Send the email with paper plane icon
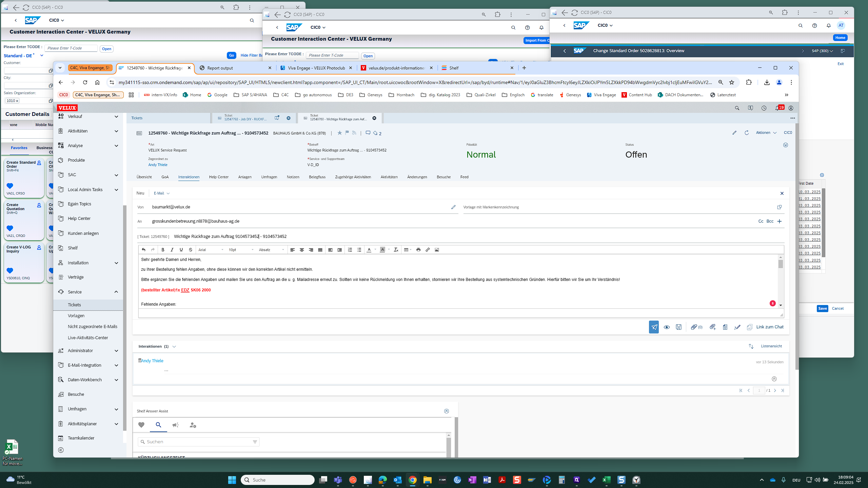The height and width of the screenshot is (488, 868). 654,327
